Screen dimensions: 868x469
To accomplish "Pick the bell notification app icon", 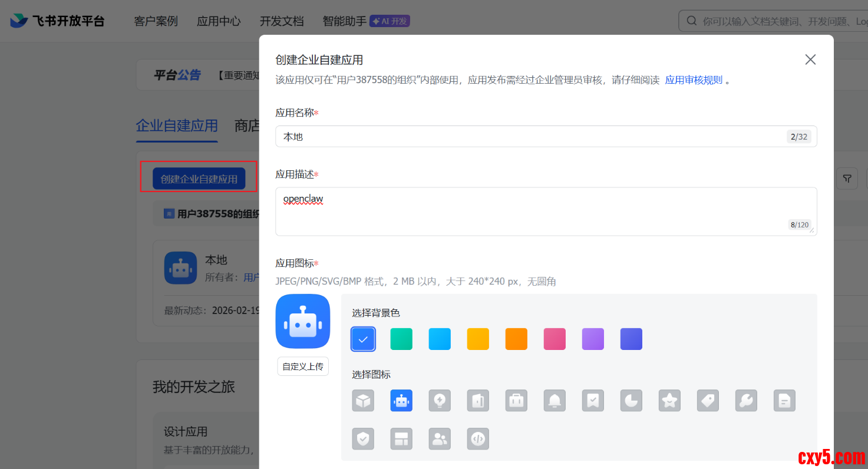I will coord(555,401).
